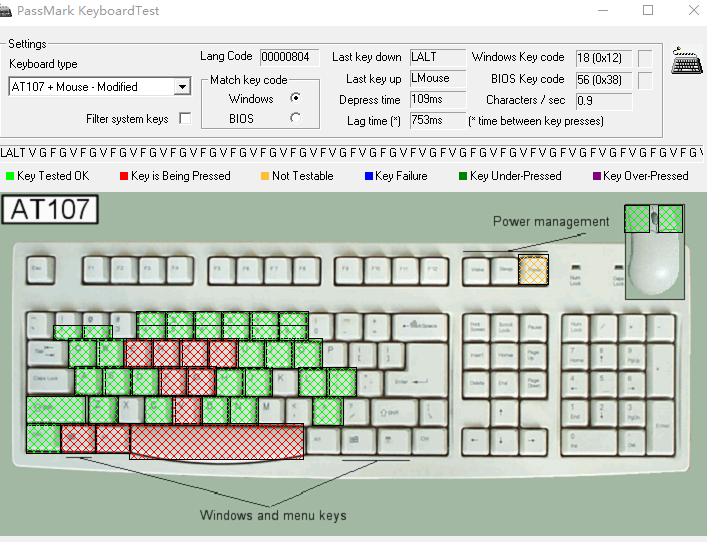The width and height of the screenshot is (707, 542).
Task: Click the AT107 + Mouse - Modified combo box
Action: point(100,87)
